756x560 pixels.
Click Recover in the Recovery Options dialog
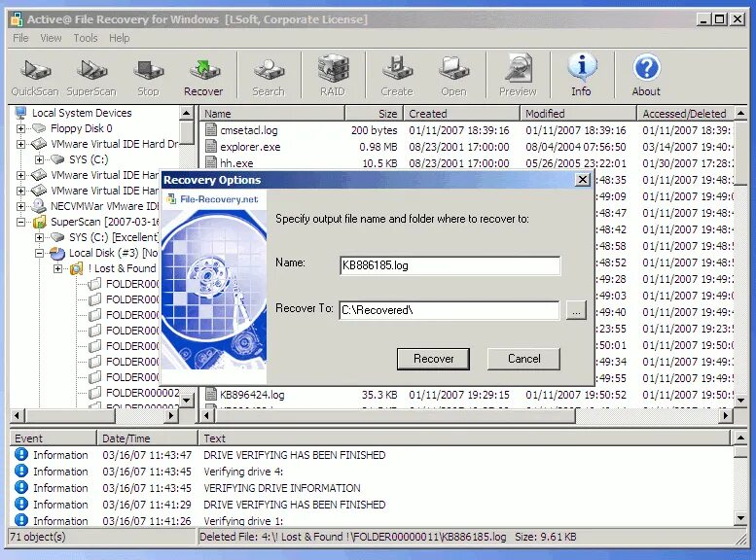[433, 359]
